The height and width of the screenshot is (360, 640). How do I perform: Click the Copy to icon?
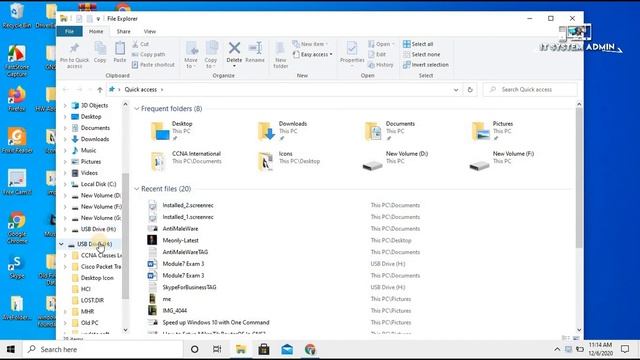(x=211, y=48)
